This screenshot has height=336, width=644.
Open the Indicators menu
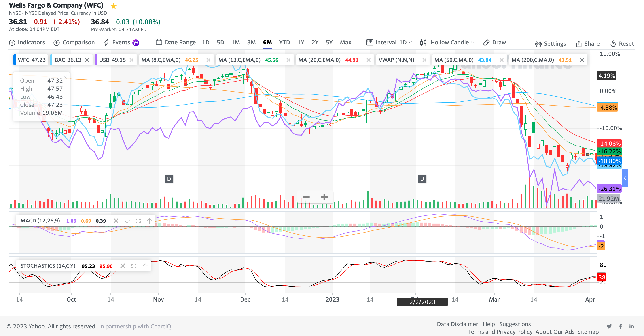click(27, 43)
